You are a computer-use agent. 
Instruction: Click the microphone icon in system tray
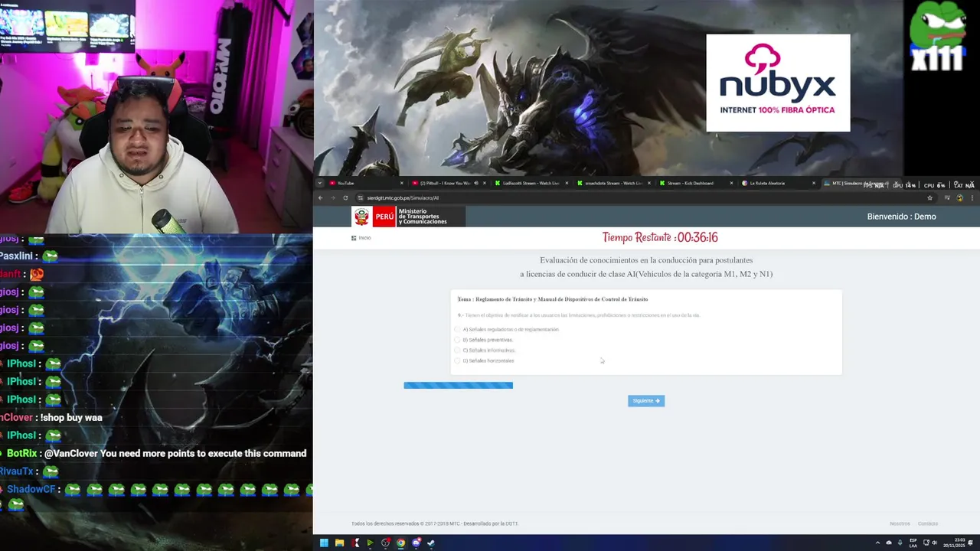[900, 543]
